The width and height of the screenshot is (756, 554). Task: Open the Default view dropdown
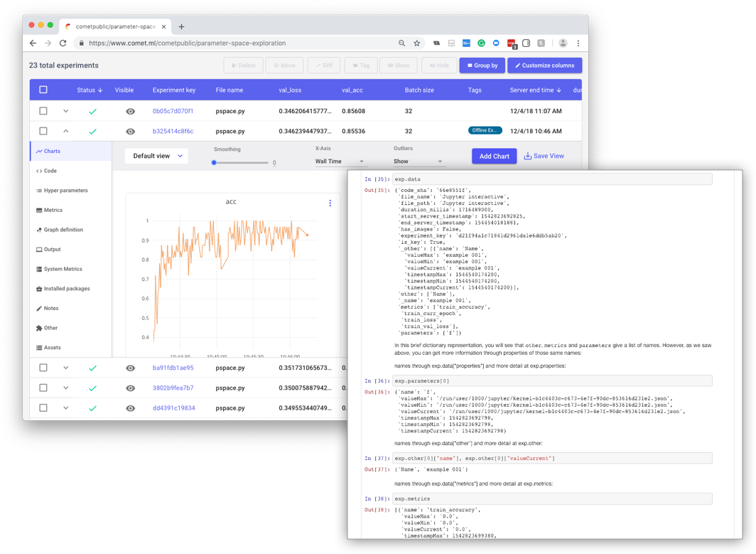coord(156,155)
